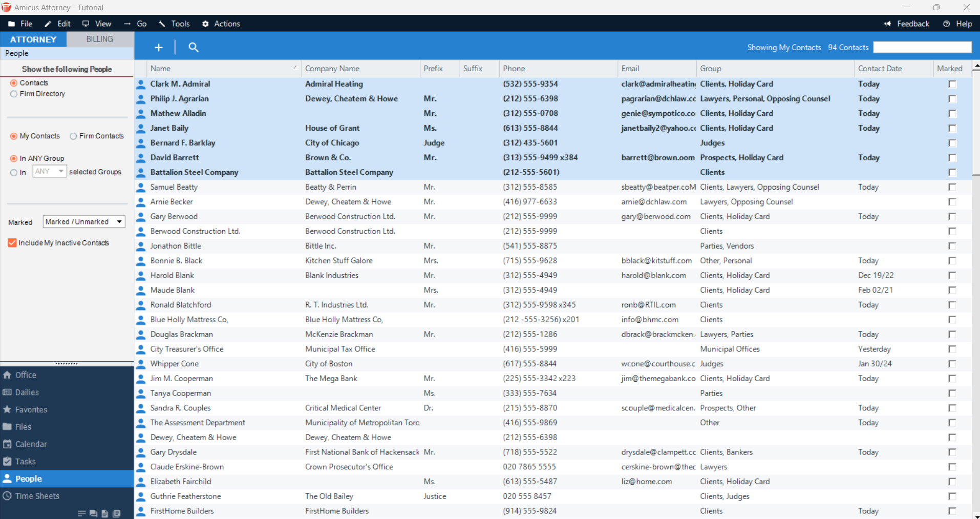Sort by the Group column header
980x519 pixels.
775,69
